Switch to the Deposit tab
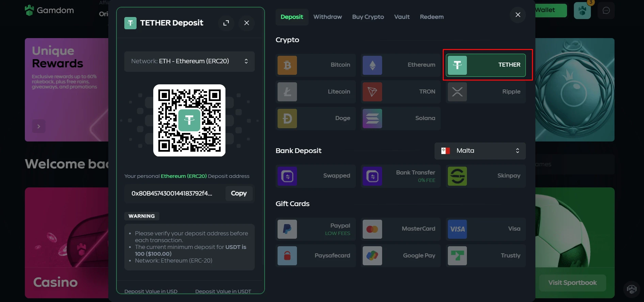The image size is (644, 302). pyautogui.click(x=292, y=17)
